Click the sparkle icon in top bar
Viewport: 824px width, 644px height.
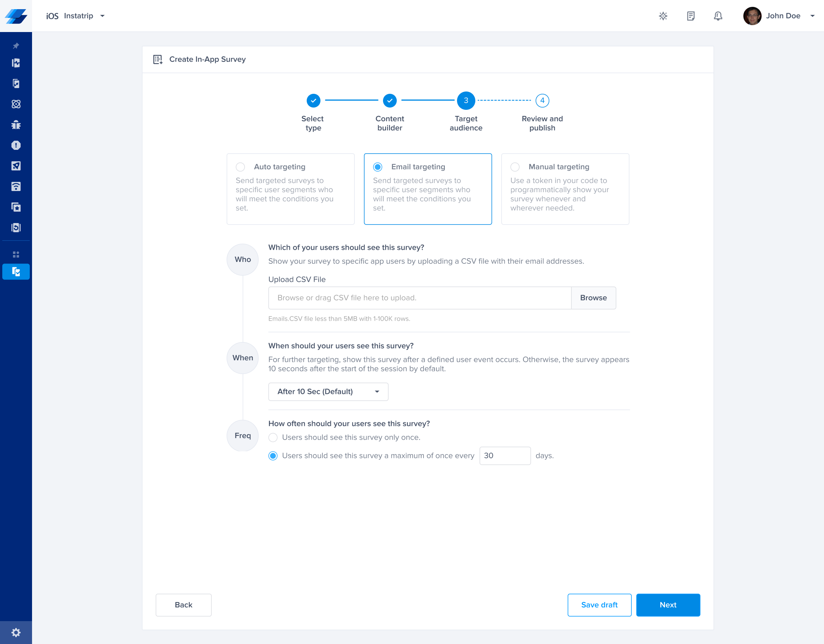click(x=663, y=16)
